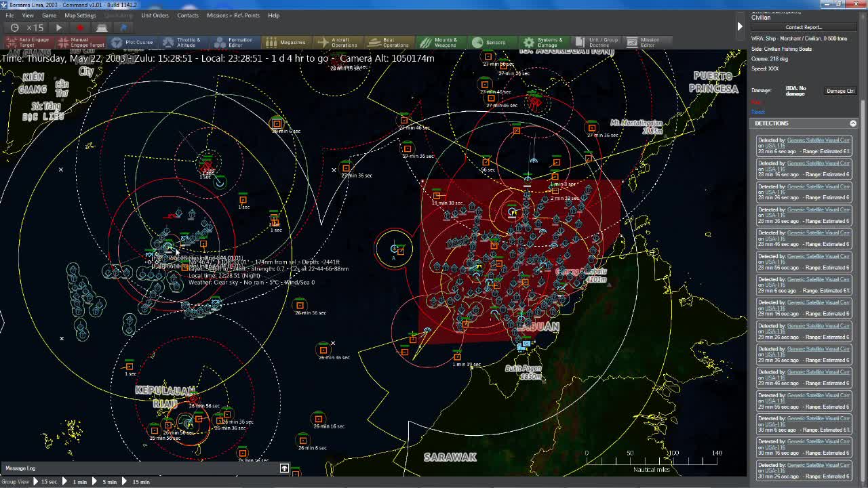Open Generic Satellite Visual link in 28 min 16 sec entry
Viewport: 868px width, 488px height.
coord(818,163)
